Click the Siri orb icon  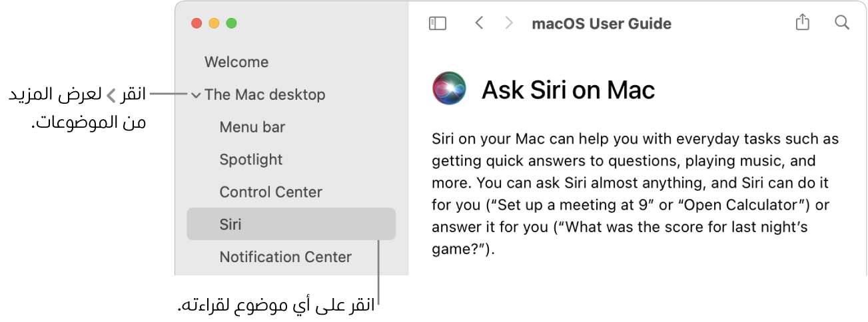click(x=450, y=88)
